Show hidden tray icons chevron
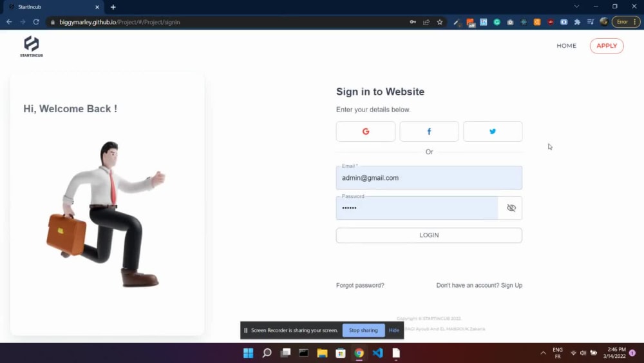644x363 pixels. click(543, 353)
